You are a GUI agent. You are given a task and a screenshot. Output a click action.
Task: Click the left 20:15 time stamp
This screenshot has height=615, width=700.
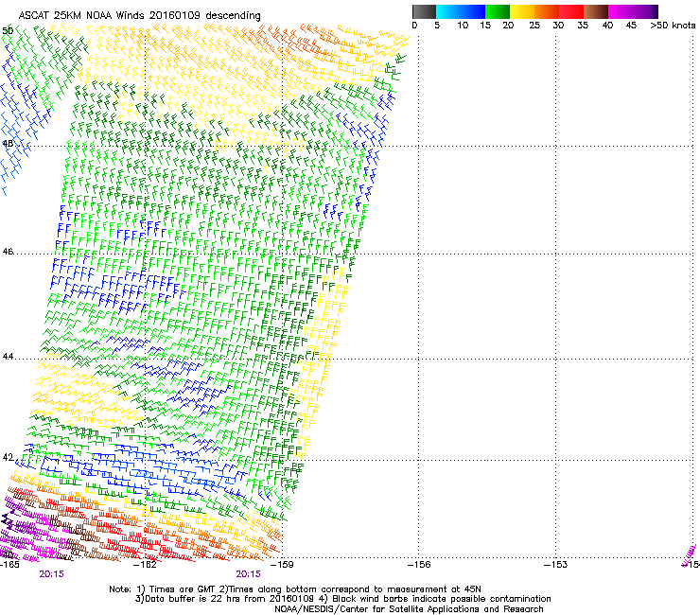[x=51, y=574]
